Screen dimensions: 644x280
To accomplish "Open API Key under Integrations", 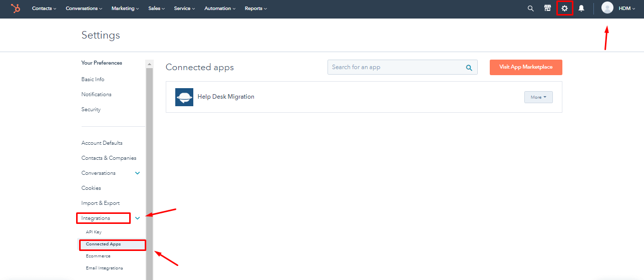I will pyautogui.click(x=94, y=232).
